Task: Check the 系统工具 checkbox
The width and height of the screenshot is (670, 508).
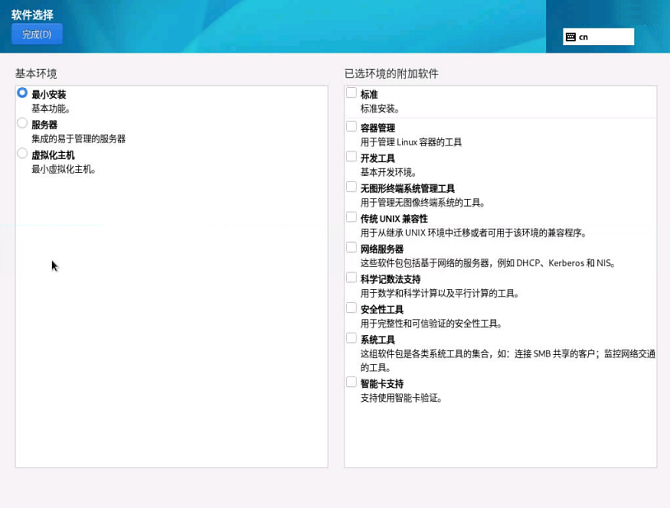Action: pyautogui.click(x=351, y=339)
